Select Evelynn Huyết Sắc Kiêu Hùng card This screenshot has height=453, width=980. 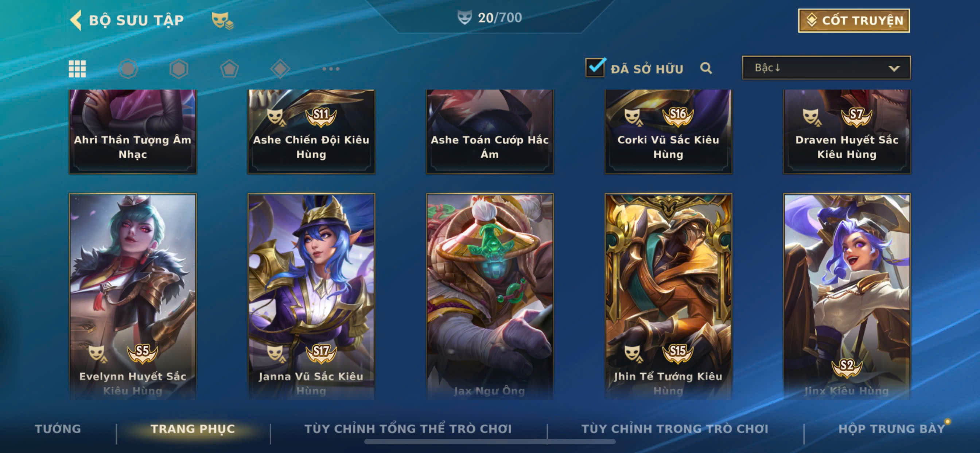(133, 296)
